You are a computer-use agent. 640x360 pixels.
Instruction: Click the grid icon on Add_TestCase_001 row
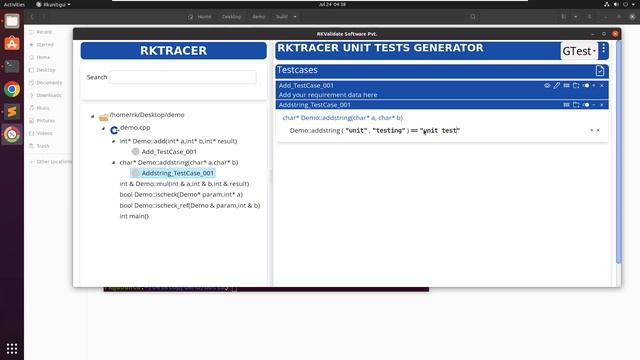[567, 85]
